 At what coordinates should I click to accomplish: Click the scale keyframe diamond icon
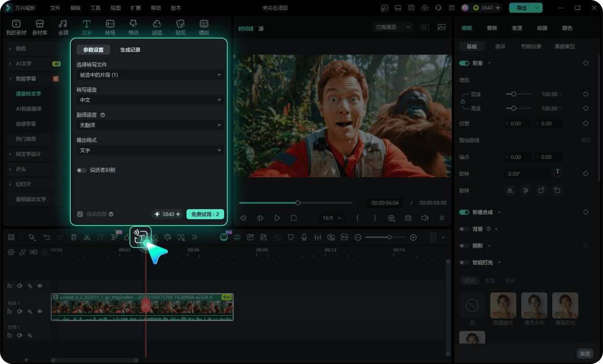click(586, 94)
